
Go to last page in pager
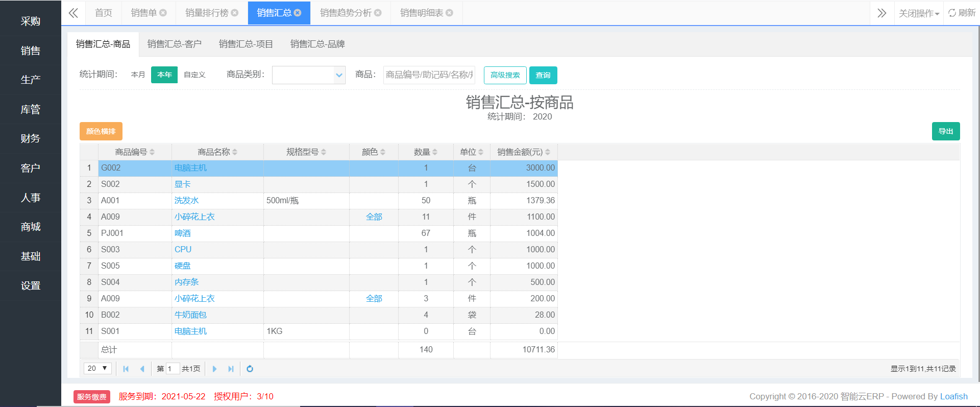coord(231,369)
